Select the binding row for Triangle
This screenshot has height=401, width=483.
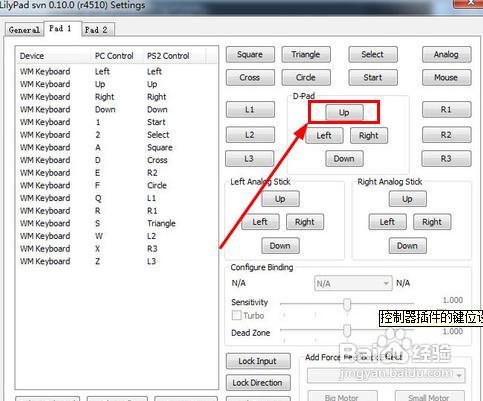coord(117,223)
